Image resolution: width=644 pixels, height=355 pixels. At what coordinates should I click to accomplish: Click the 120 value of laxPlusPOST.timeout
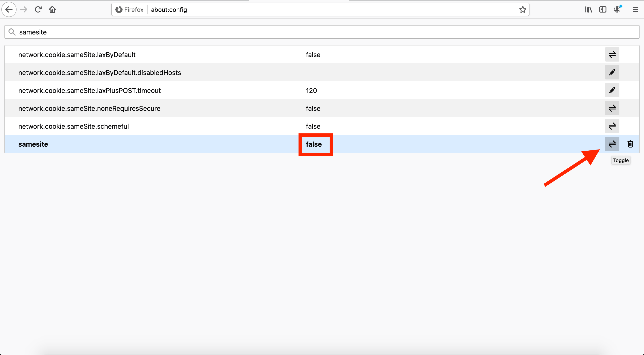pyautogui.click(x=311, y=91)
